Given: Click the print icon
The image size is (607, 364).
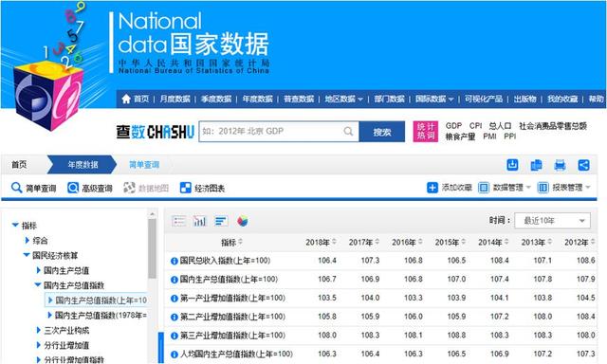Looking at the screenshot, I should tap(560, 165).
